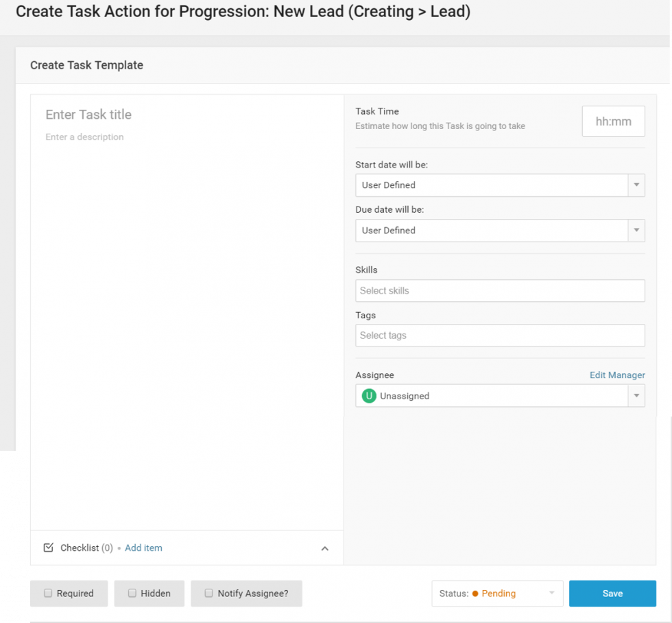Enable the Required checkbox

point(48,593)
